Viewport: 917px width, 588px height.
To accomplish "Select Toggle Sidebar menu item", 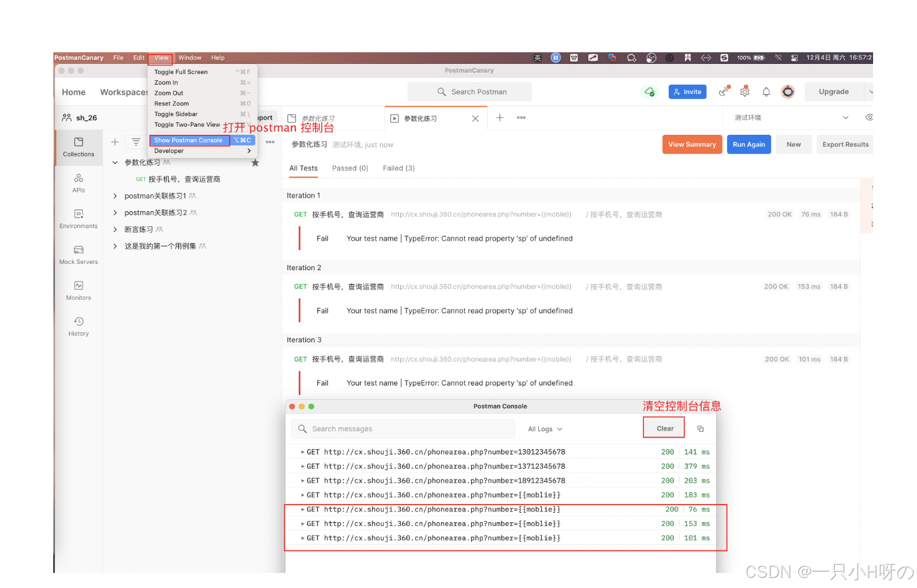I will [202, 115].
